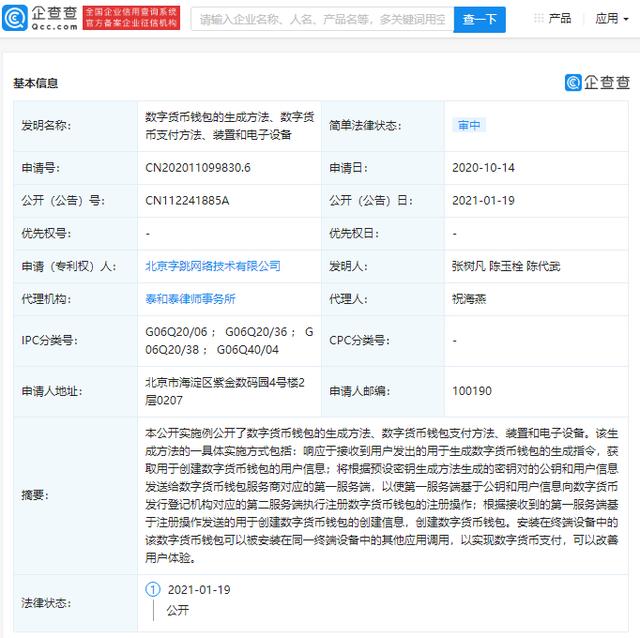This screenshot has width=640, height=638.
Task: Click the 发明名称 label
Action: (46, 125)
